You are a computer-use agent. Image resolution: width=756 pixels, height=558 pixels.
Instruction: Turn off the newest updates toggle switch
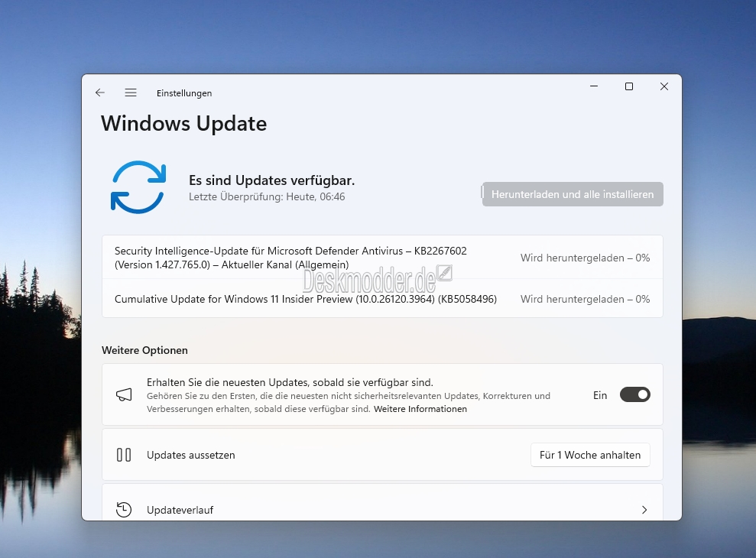635,395
